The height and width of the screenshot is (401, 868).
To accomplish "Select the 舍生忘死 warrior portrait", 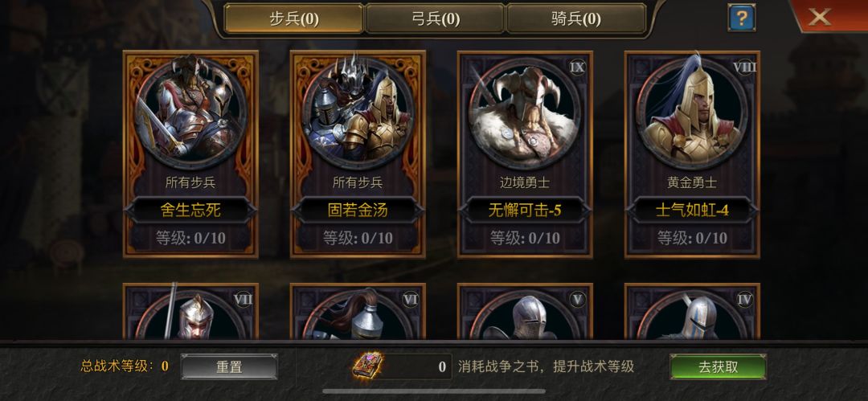I will 191,113.
